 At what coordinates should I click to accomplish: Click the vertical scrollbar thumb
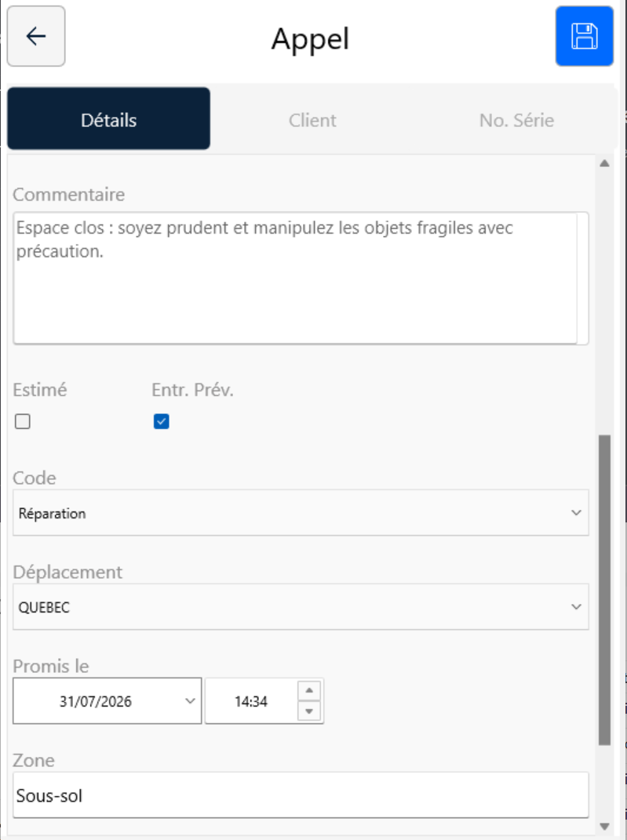[x=604, y=589]
